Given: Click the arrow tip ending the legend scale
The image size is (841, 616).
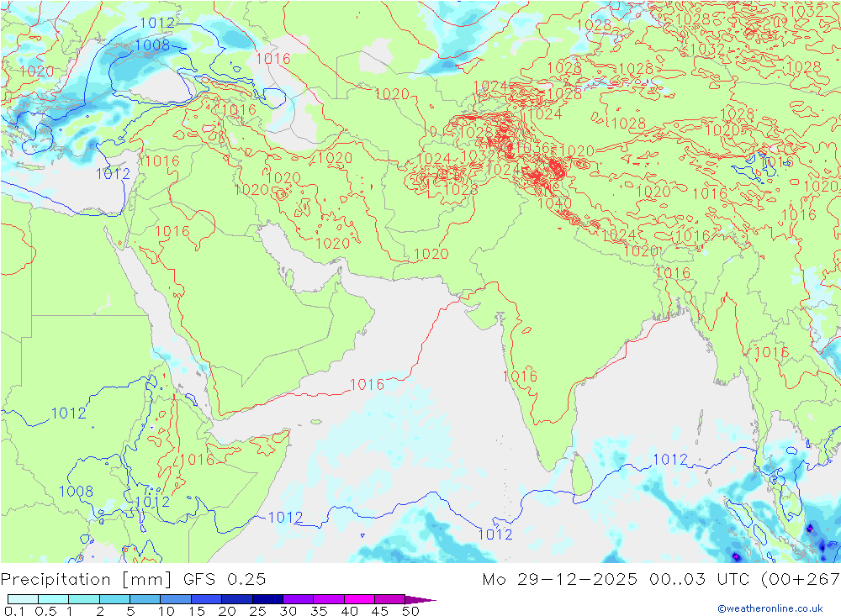Looking at the screenshot, I should point(421,599).
